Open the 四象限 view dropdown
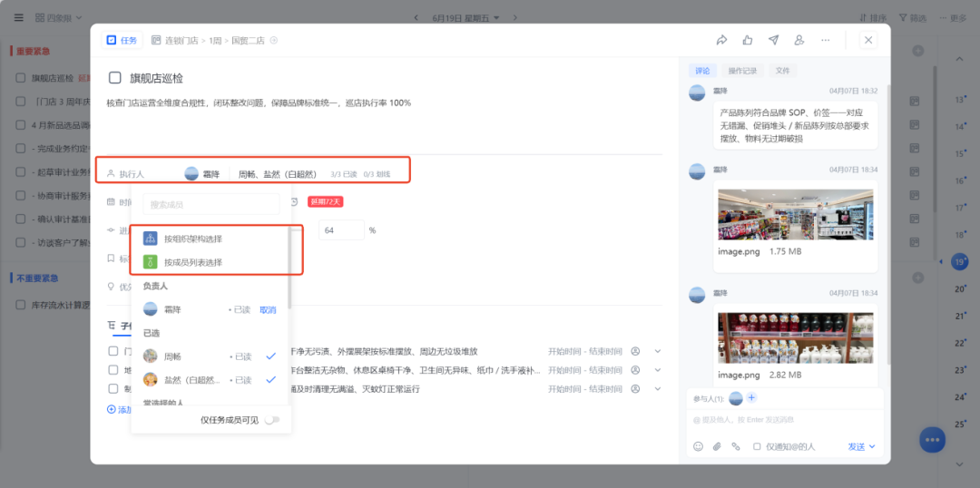This screenshot has width=980, height=488. click(59, 17)
